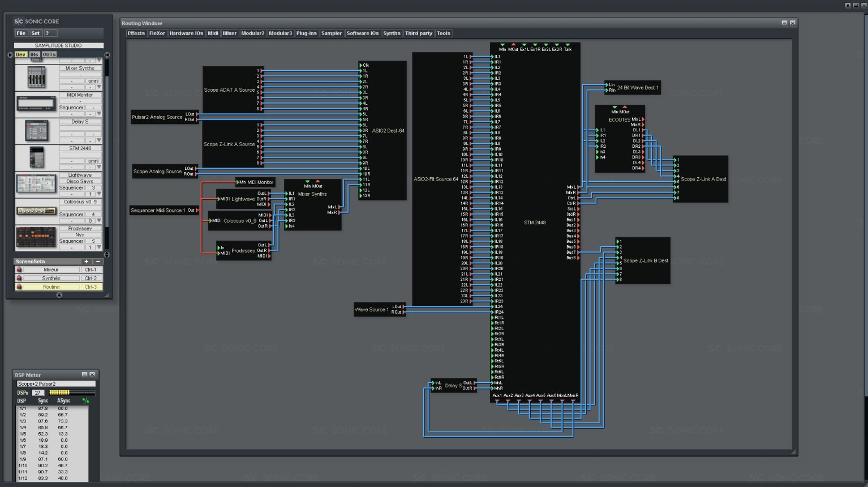Expand MIDI Monitor device options arrow
This screenshot has height=487, width=868.
click(99, 113)
